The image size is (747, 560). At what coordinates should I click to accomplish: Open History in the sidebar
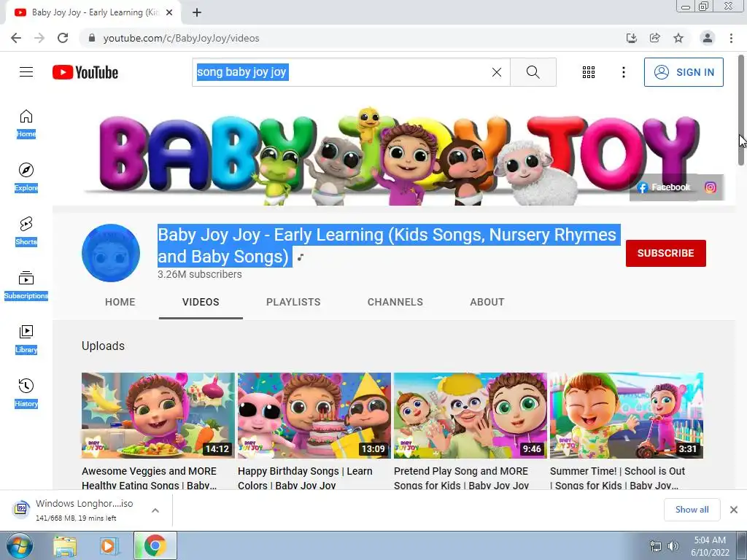26,393
